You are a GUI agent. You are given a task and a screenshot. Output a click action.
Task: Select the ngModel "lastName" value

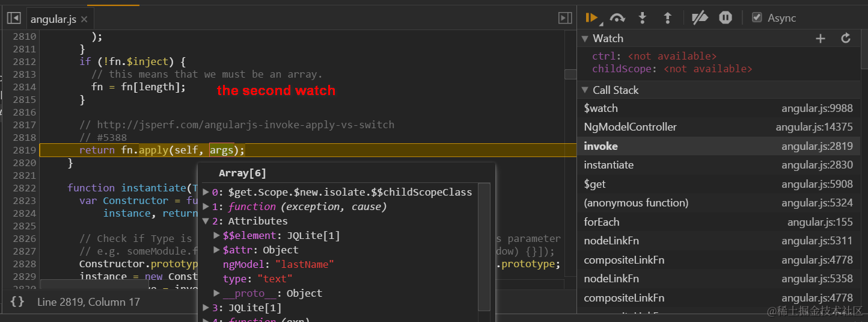(x=304, y=264)
